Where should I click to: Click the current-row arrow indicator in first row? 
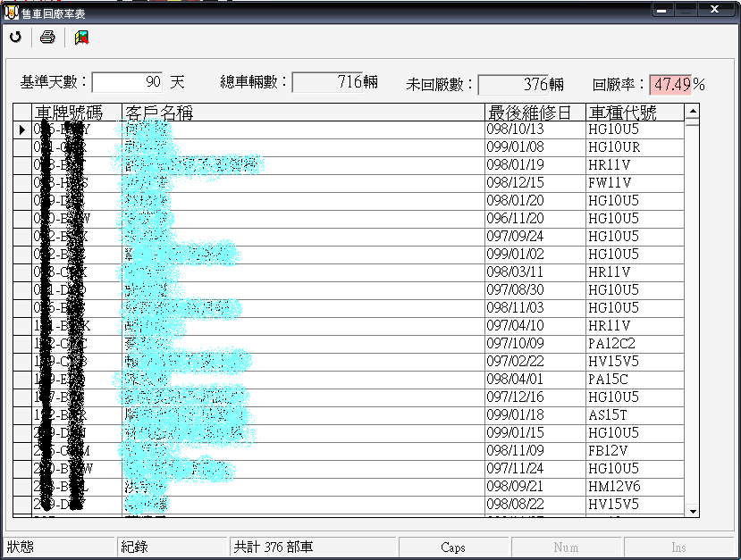point(22,130)
